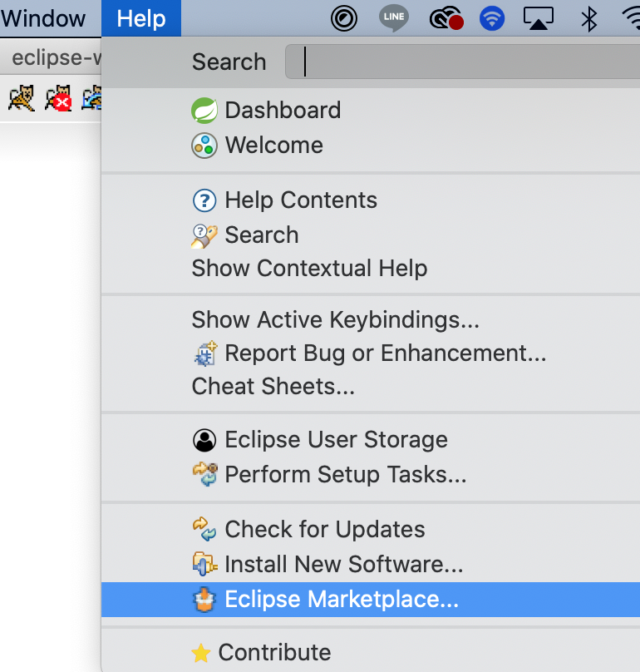Select Show Contextual Help
640x672 pixels.
click(x=371, y=269)
